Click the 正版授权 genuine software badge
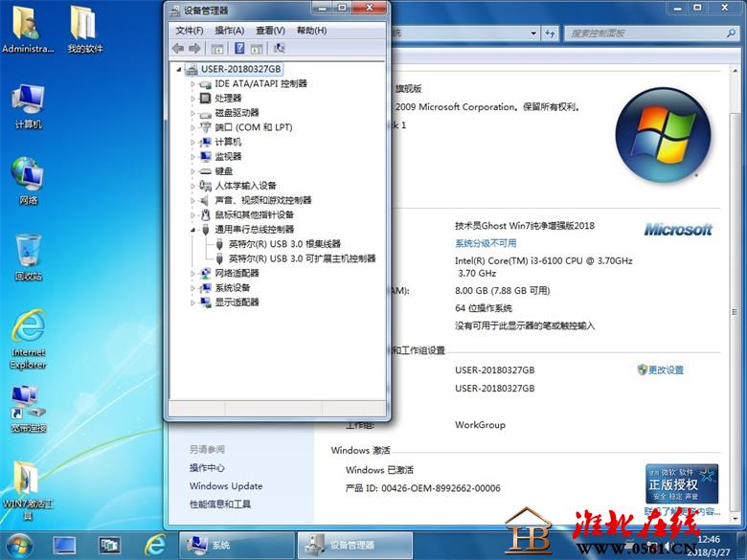Viewport: 747px width, 560px height. click(x=682, y=483)
